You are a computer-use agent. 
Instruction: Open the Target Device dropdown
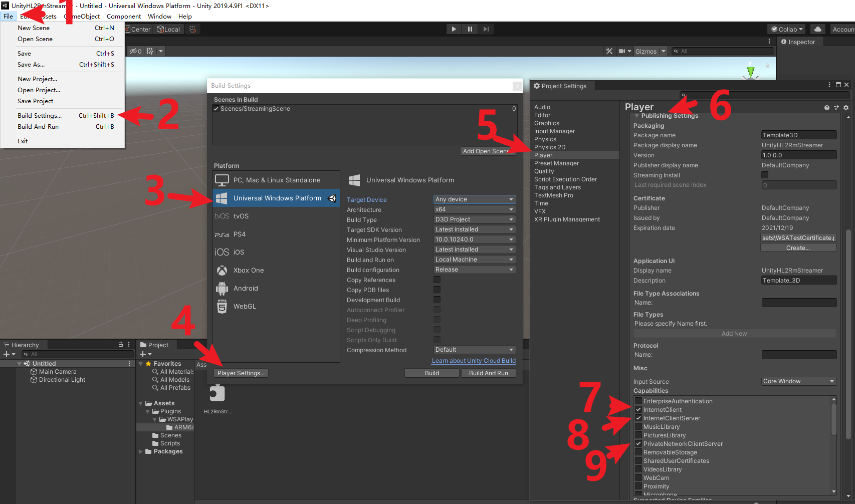click(x=474, y=199)
